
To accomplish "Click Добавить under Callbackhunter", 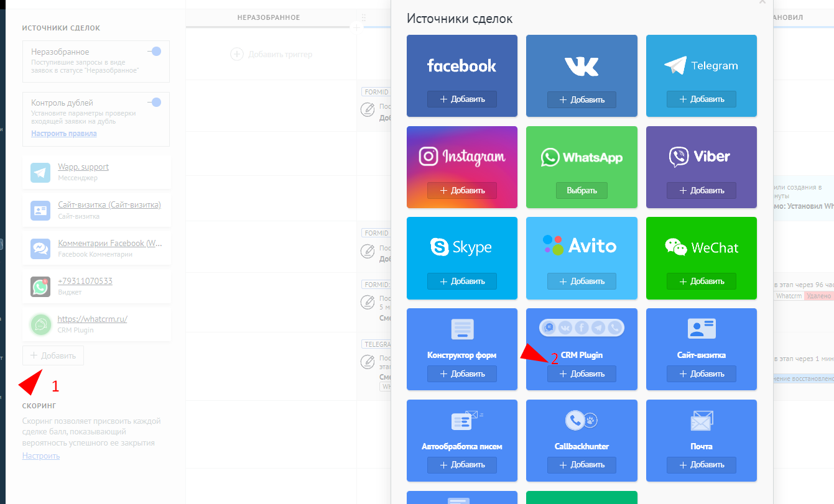I will coord(581,465).
